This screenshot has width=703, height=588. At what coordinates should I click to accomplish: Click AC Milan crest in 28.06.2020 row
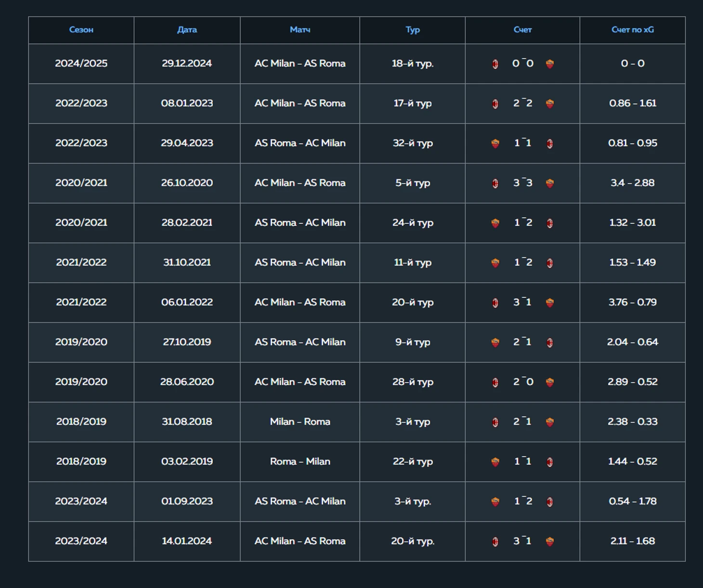(495, 383)
